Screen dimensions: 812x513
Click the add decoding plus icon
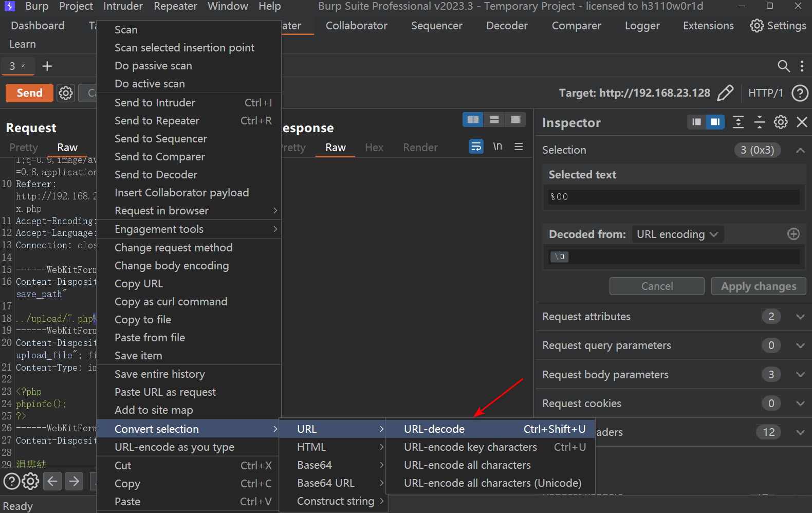793,234
